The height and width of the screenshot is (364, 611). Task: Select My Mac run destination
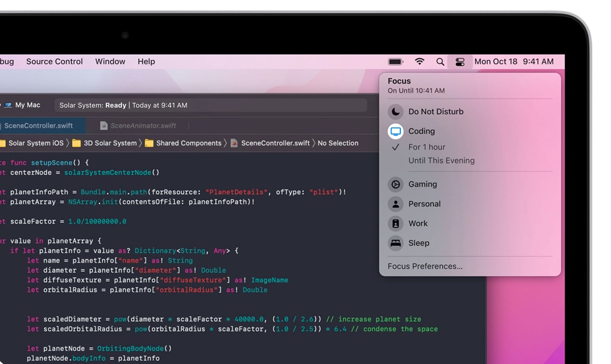click(27, 105)
